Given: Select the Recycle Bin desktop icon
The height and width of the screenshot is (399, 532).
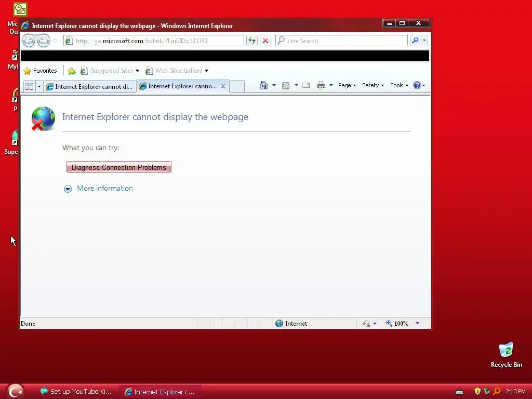Looking at the screenshot, I should pyautogui.click(x=506, y=355).
